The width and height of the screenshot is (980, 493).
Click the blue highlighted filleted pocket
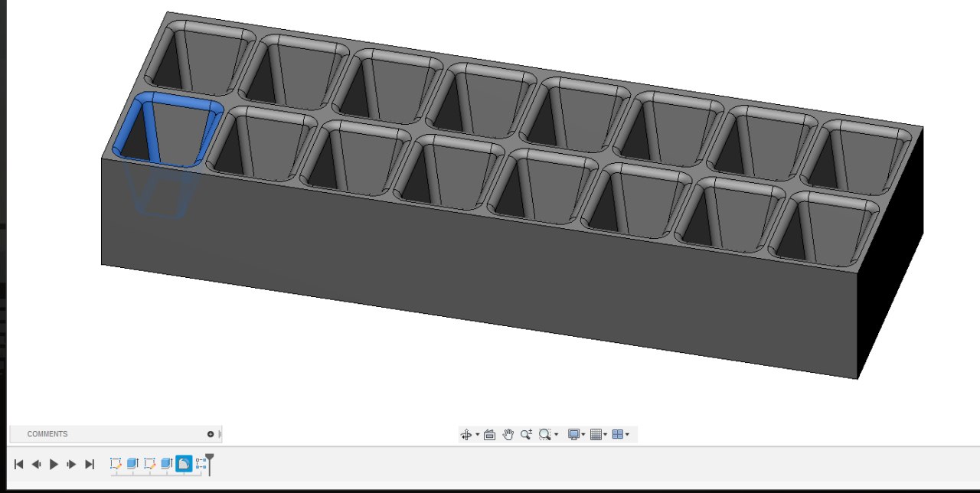click(x=168, y=130)
